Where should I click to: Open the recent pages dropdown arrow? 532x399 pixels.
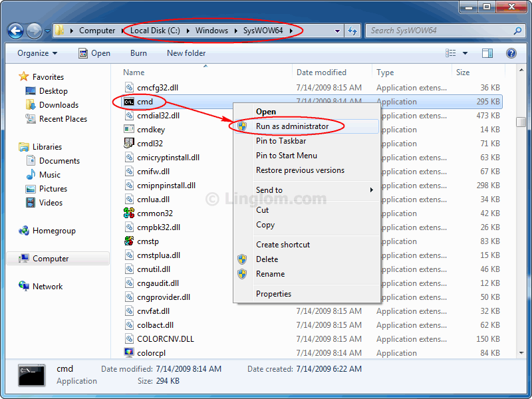pos(47,31)
